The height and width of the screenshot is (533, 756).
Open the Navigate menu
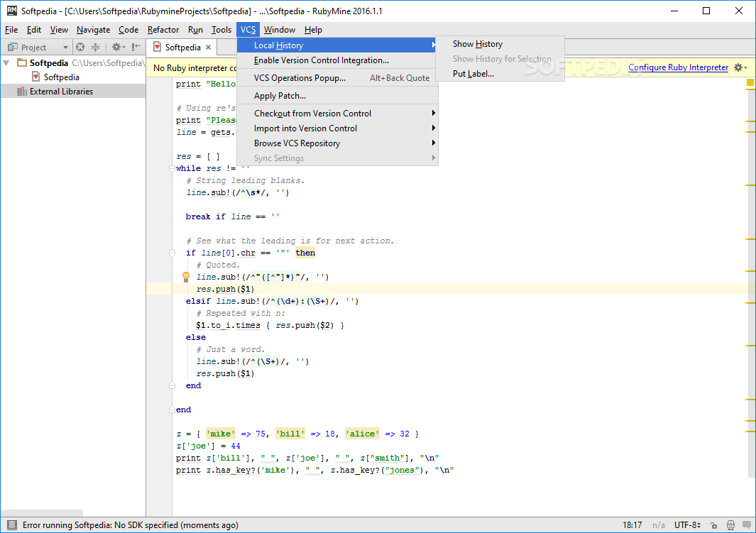click(93, 30)
